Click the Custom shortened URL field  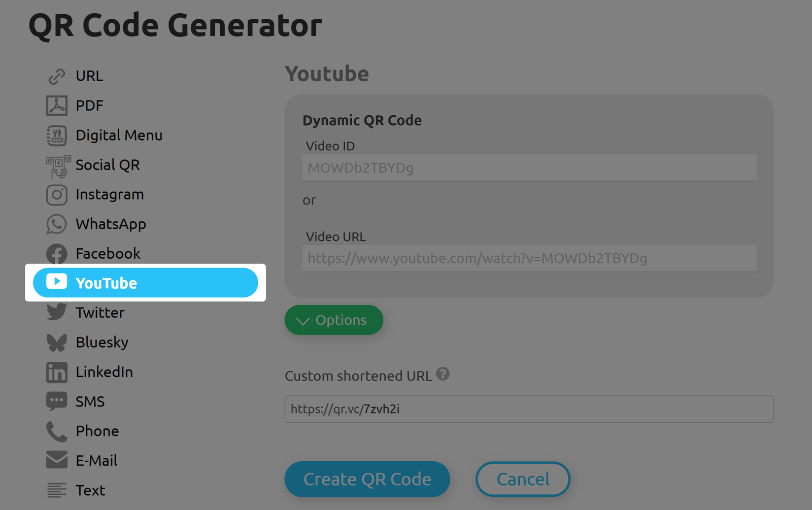[x=529, y=409]
